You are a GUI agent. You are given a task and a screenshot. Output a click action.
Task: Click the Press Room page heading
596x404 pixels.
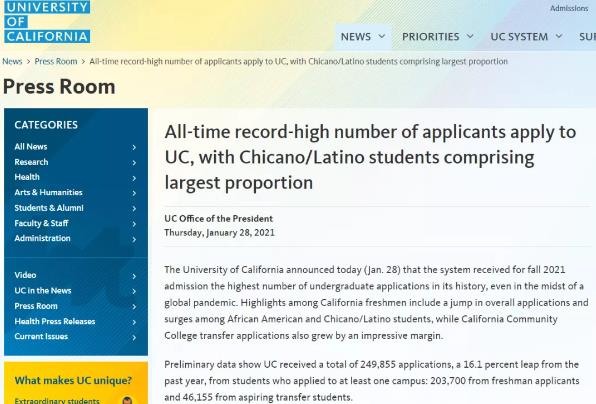(59, 87)
